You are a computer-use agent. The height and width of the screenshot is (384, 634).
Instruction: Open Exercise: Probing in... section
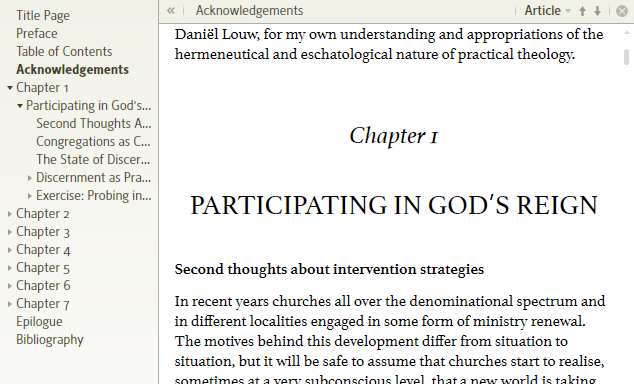[x=93, y=196]
